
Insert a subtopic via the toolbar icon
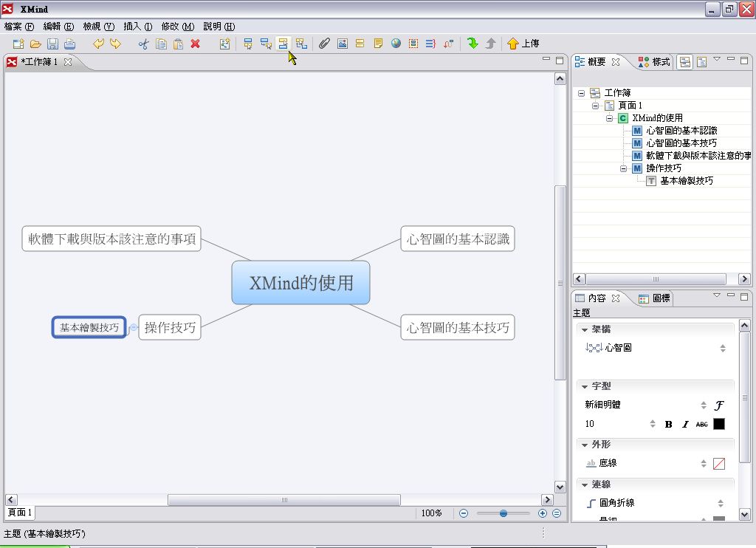(266, 44)
